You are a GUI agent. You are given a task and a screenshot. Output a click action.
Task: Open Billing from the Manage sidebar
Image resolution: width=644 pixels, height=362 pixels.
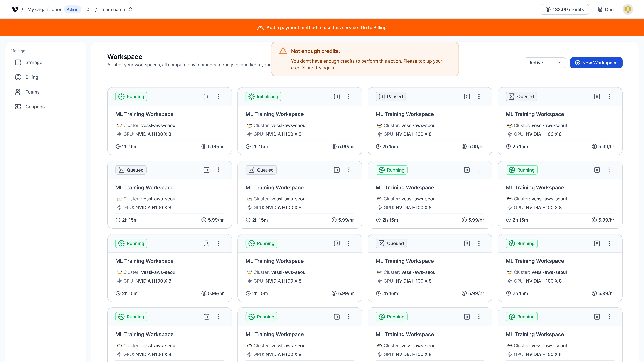tap(32, 77)
